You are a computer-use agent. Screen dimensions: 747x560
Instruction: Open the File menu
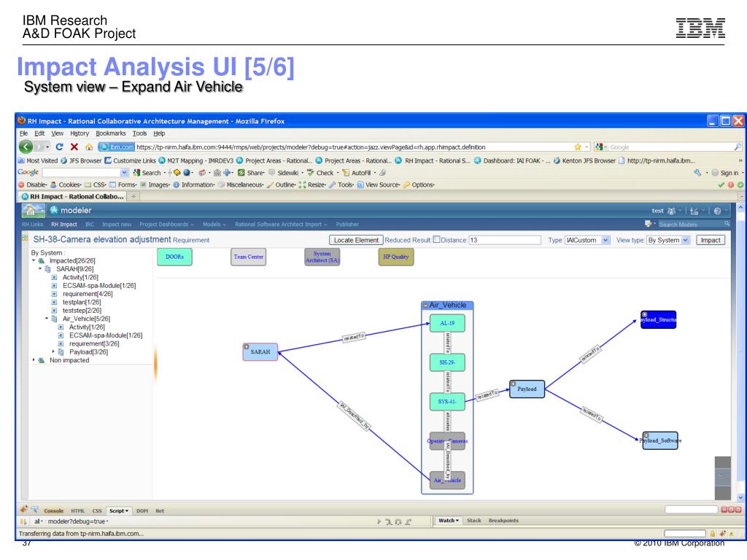24,133
